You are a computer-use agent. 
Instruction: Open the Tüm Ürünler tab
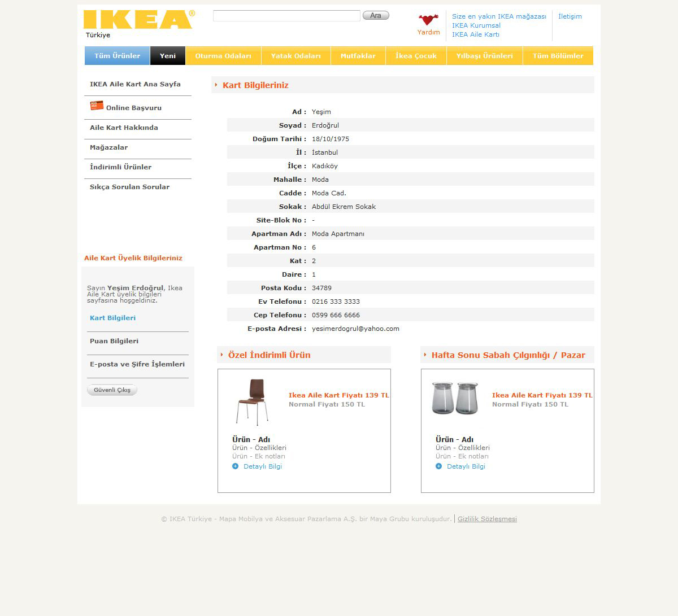(x=117, y=56)
